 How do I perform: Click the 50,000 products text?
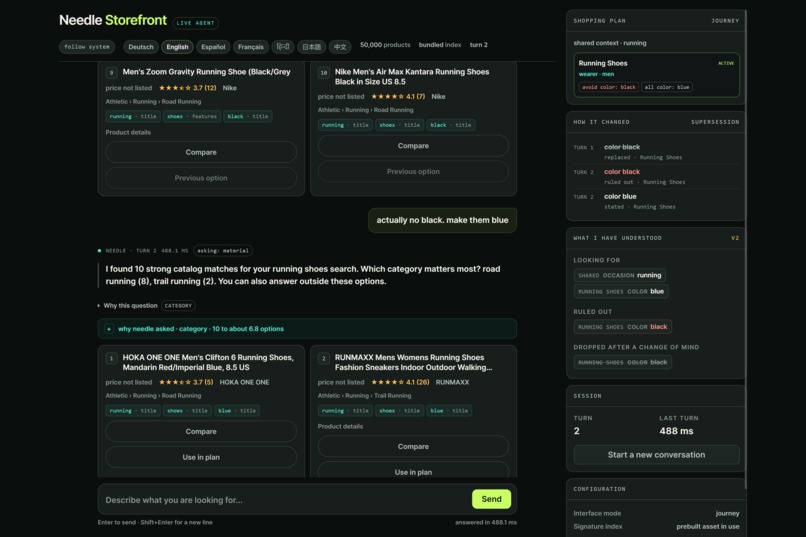click(x=385, y=45)
